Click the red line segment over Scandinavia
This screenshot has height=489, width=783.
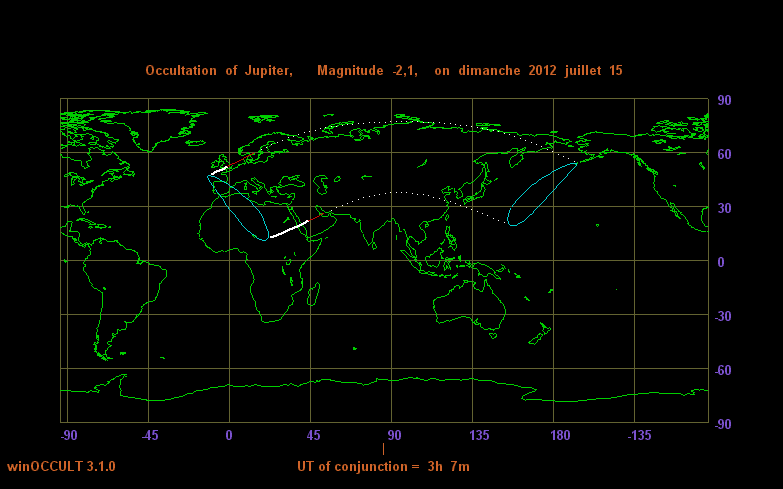point(240,160)
